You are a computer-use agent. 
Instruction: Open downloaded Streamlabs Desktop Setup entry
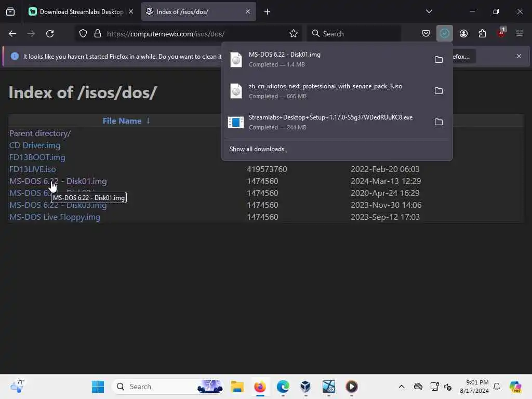pos(327,122)
